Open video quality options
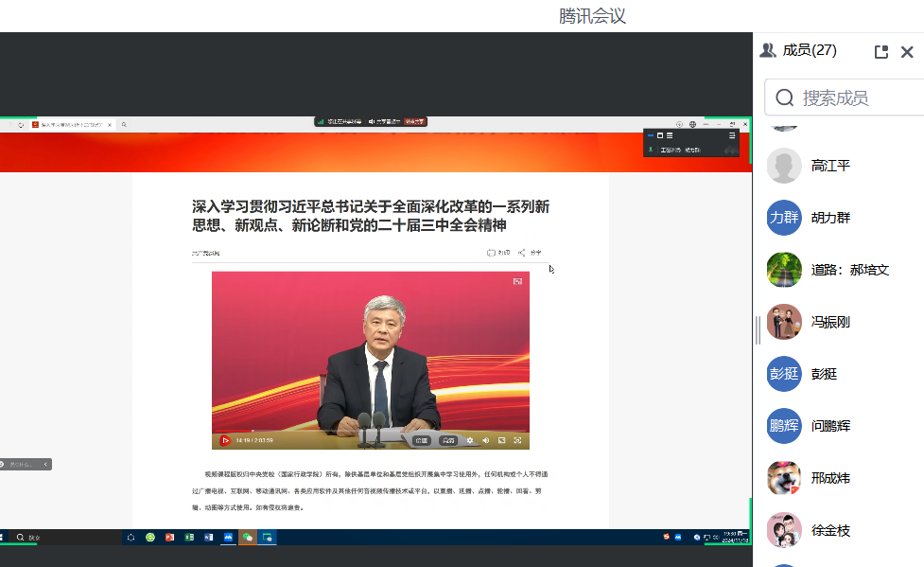The height and width of the screenshot is (567, 924). click(448, 440)
